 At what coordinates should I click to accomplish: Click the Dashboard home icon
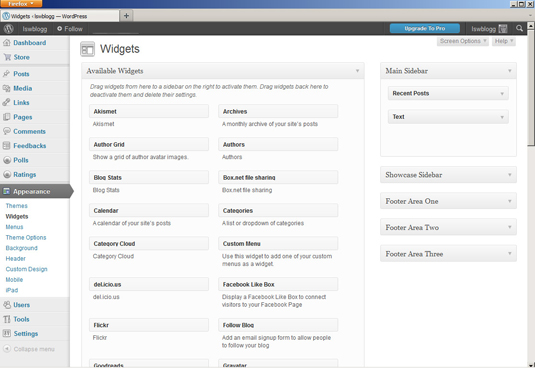[6, 43]
